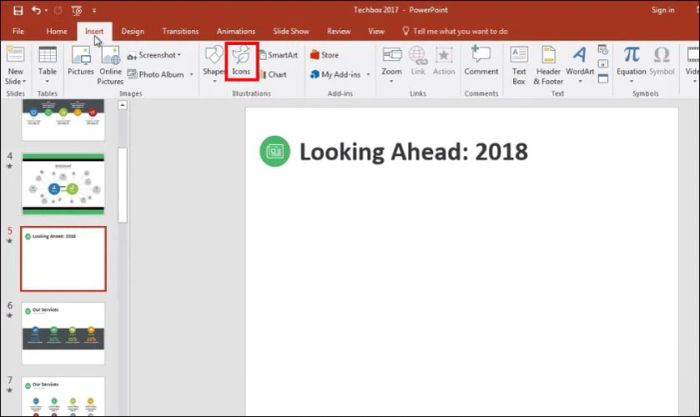700x417 pixels.
Task: Switch to the Animations tab
Action: tap(236, 31)
